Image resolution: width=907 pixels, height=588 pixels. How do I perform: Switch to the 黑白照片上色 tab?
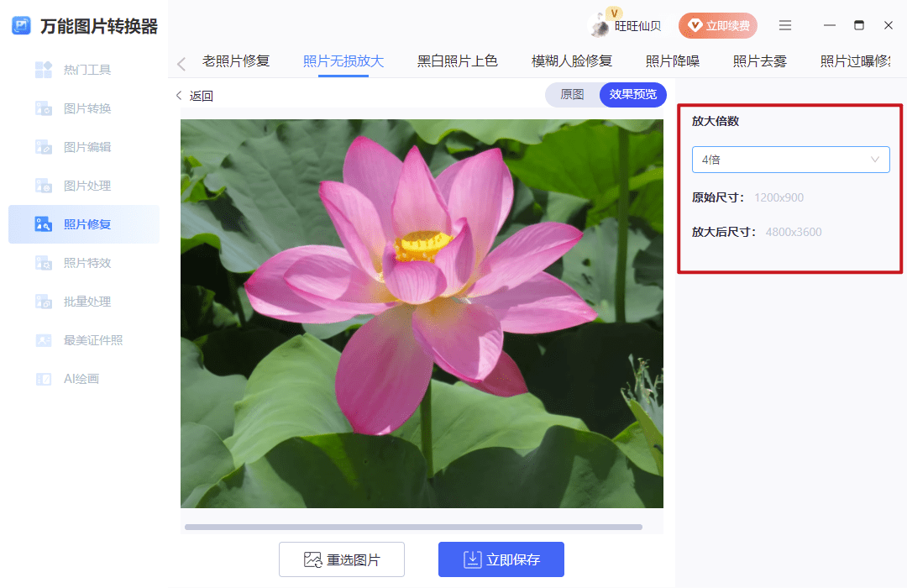pyautogui.click(x=457, y=60)
